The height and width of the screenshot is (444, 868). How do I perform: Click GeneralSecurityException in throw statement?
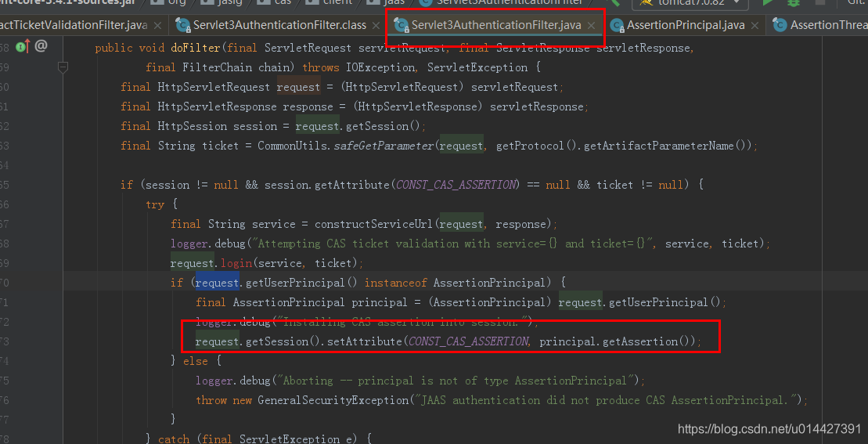[x=333, y=399]
